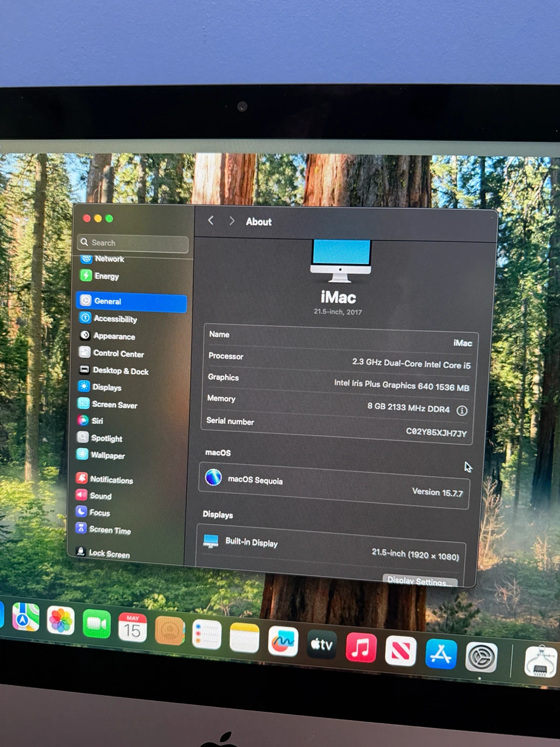The height and width of the screenshot is (747, 560).
Task: Click the Intel Iris Plus Graphics value
Action: [401, 385]
